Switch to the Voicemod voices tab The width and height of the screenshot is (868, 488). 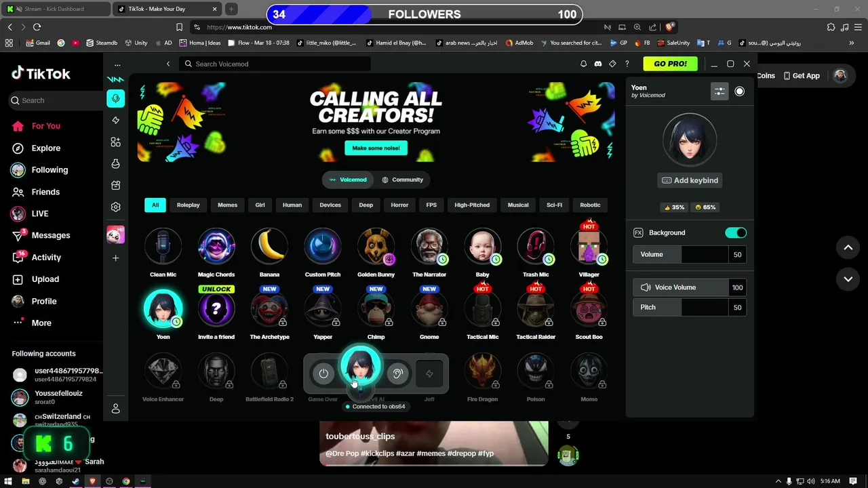point(348,180)
